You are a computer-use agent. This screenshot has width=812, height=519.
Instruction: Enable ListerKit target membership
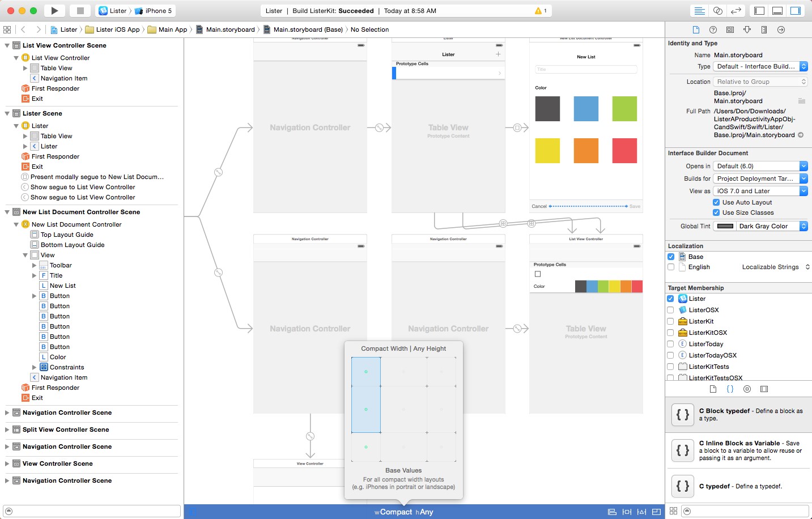click(x=670, y=321)
